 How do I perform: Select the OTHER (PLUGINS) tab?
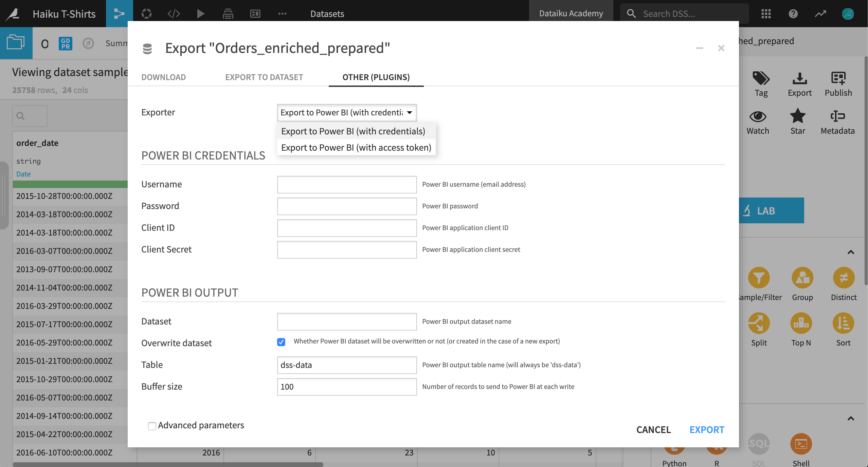coord(376,77)
